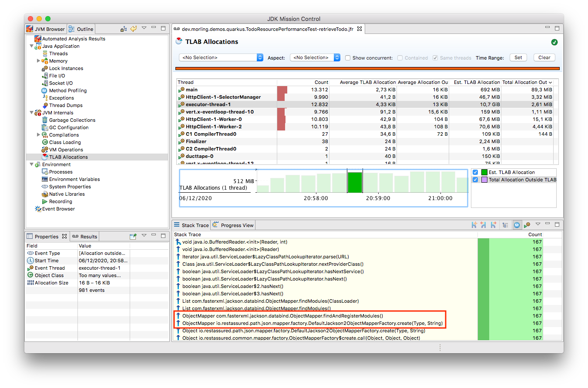Select the highlighted dark green chart bar
The width and height of the screenshot is (588, 388).
(x=355, y=182)
